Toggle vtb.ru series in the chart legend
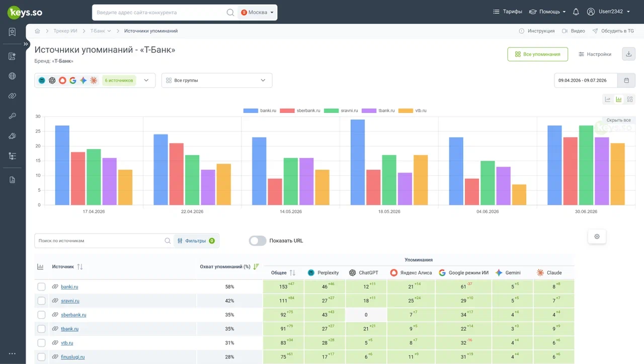This screenshot has height=364, width=644. coord(413,110)
